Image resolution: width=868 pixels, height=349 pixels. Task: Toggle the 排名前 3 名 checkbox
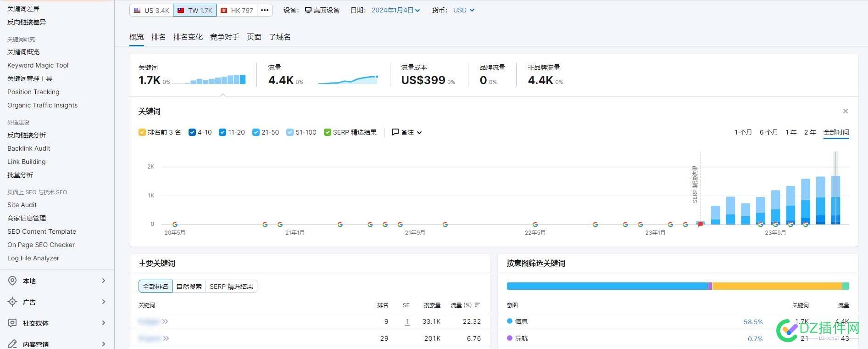point(142,132)
